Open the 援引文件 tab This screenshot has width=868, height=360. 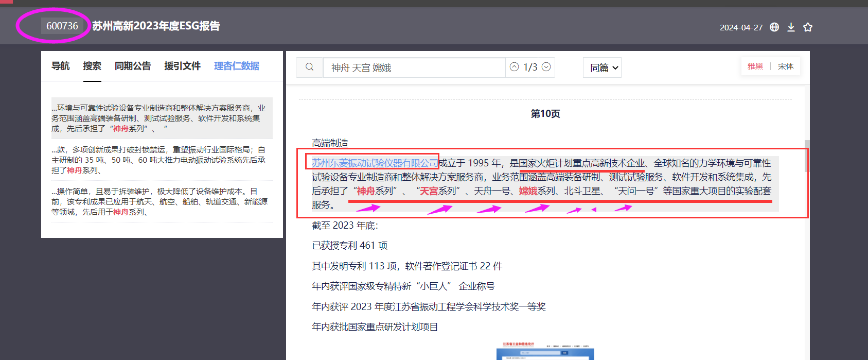click(x=182, y=66)
